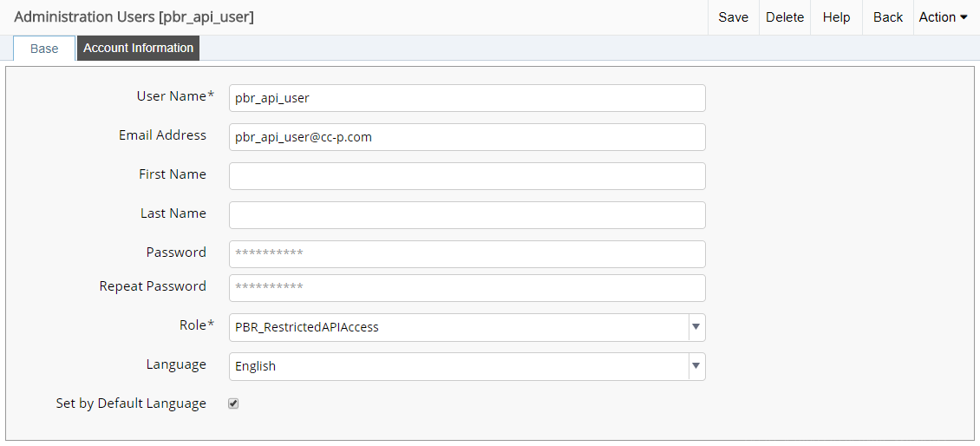Focus the Email Address input box
This screenshot has width=980, height=446.
[467, 137]
